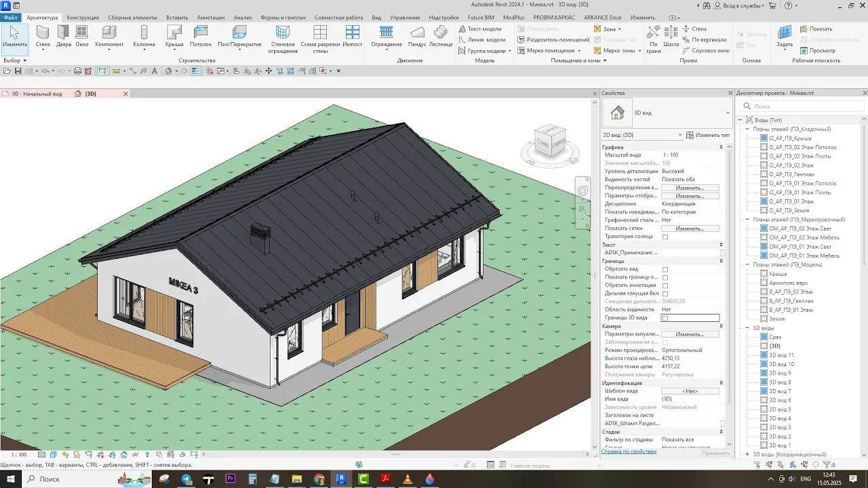This screenshot has width=868, height=488.
Task: Select the Импост (Mullion) tool
Action: pos(353,37)
